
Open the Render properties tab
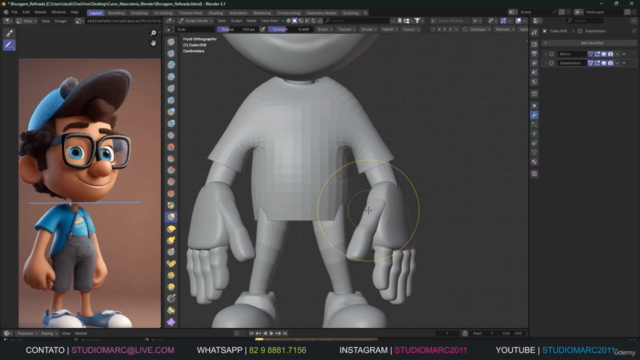[534, 44]
